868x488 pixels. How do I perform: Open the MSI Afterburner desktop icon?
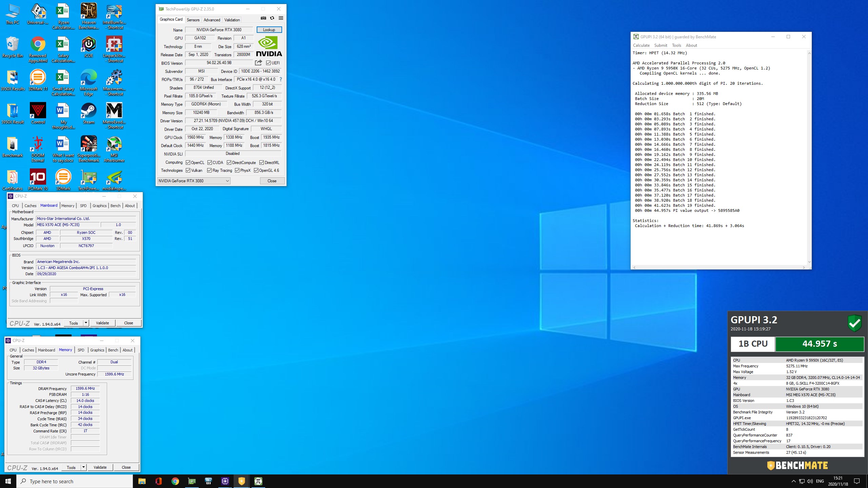pos(114,149)
